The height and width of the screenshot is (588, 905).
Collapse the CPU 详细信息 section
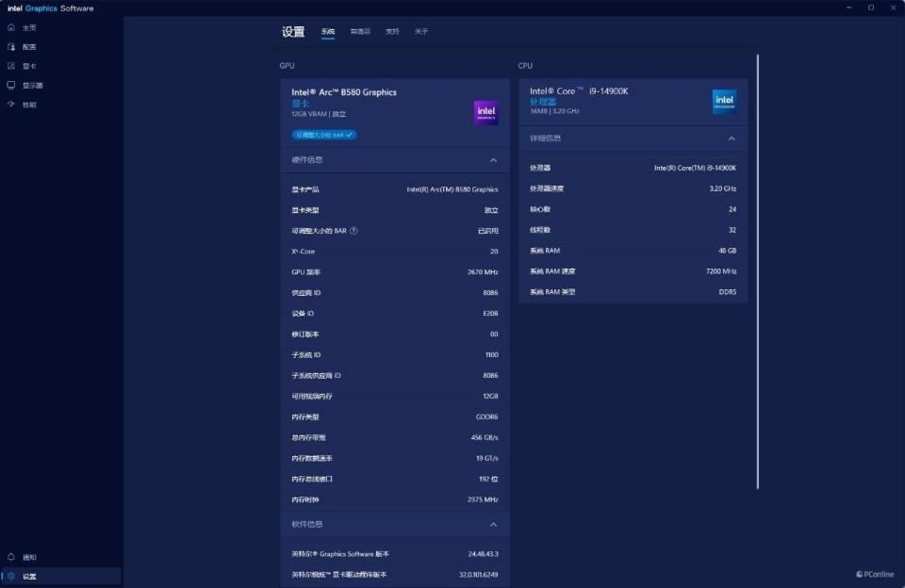[732, 138]
